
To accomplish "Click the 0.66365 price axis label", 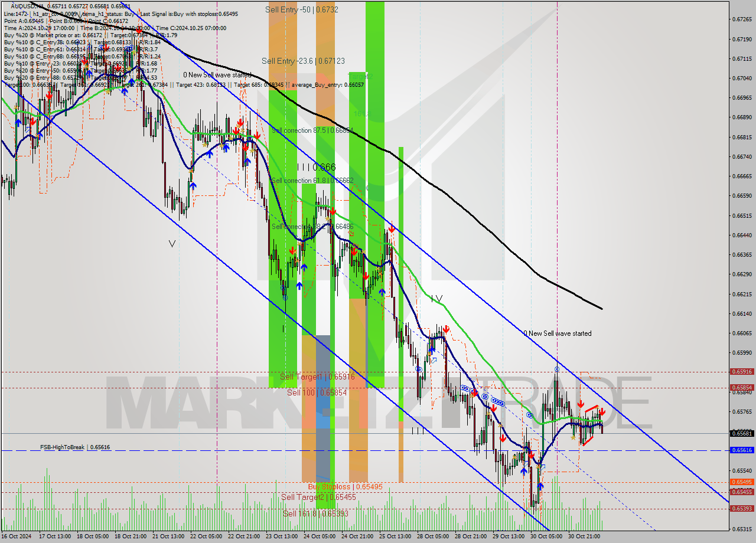I will pyautogui.click(x=741, y=255).
